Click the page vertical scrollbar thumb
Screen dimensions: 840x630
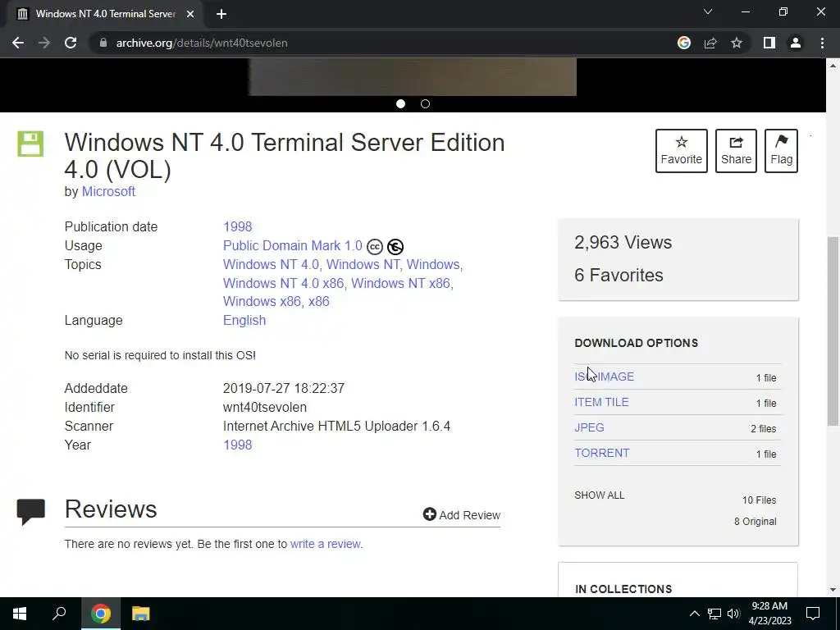[x=833, y=331]
